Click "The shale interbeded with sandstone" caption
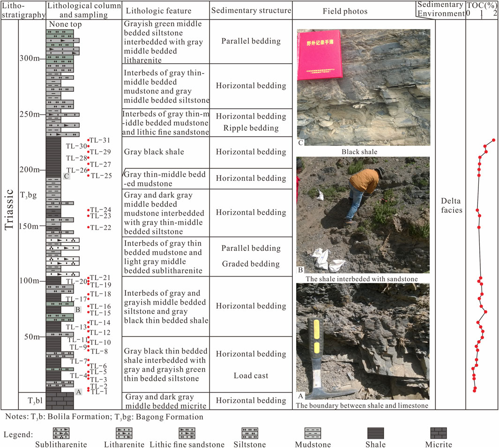 (362, 279)
